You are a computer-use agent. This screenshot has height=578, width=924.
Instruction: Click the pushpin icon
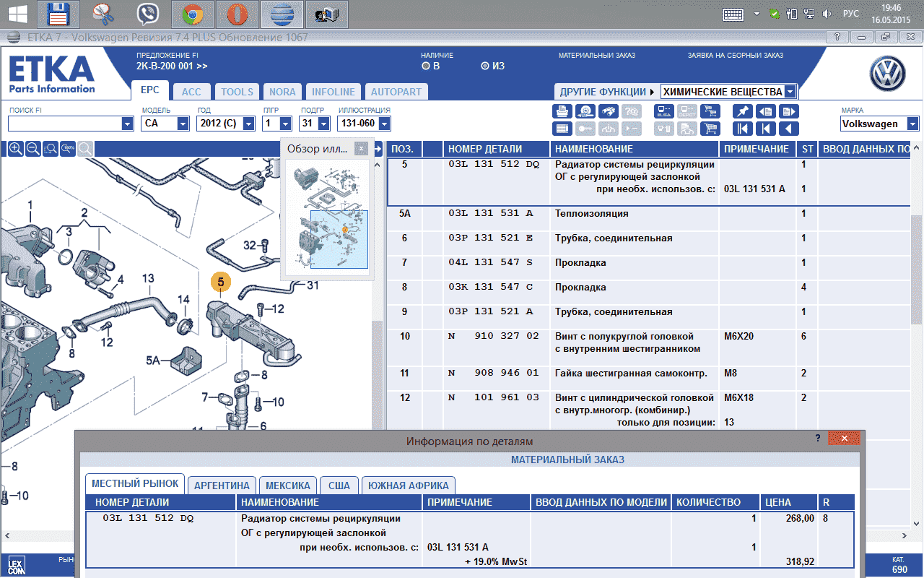[x=742, y=111]
